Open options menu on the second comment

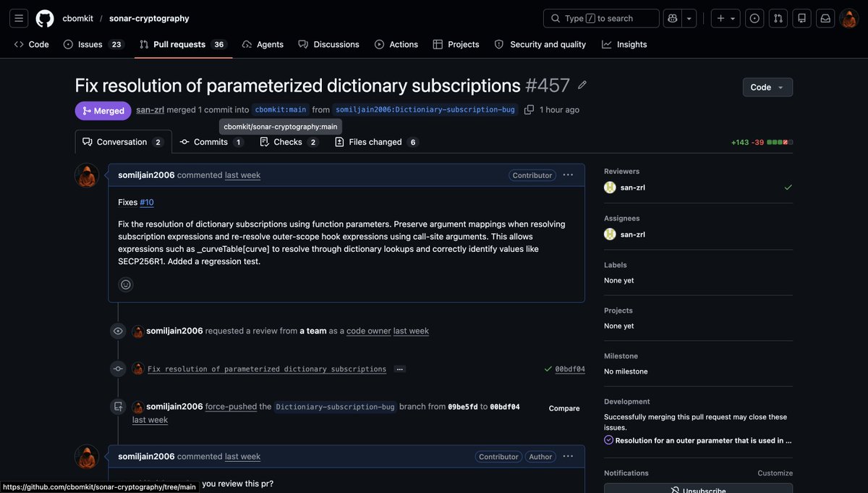568,456
